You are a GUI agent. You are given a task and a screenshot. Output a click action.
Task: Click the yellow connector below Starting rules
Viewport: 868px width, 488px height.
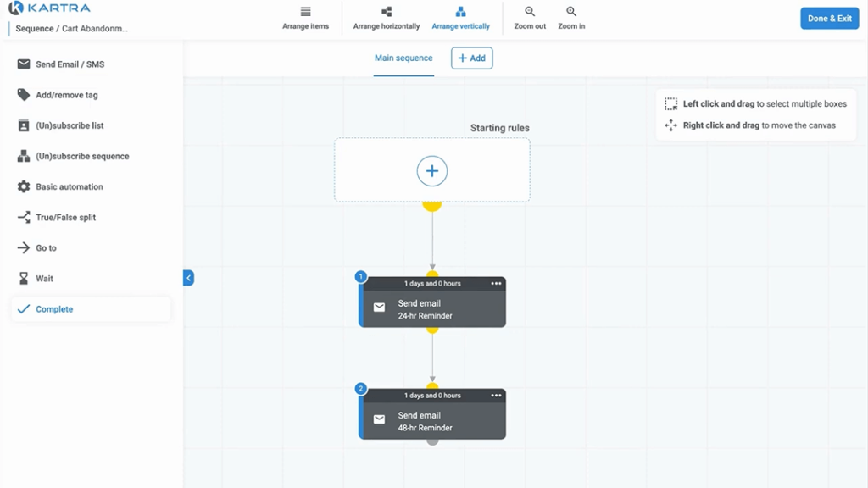[x=431, y=207]
